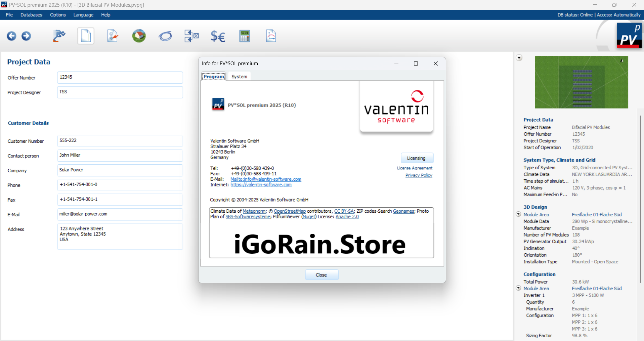Collapse the 3D Design Module Area expander

(x=518, y=214)
